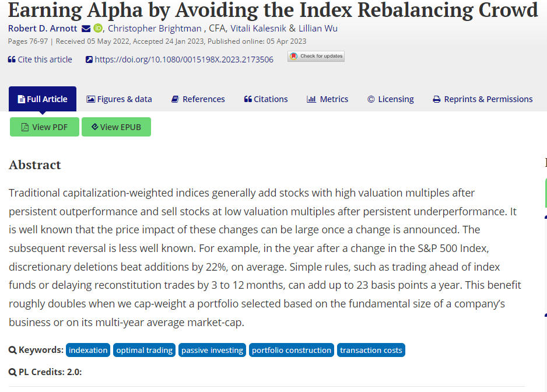Open author link Christopher Brightman
The height and width of the screenshot is (392, 547).
point(155,29)
